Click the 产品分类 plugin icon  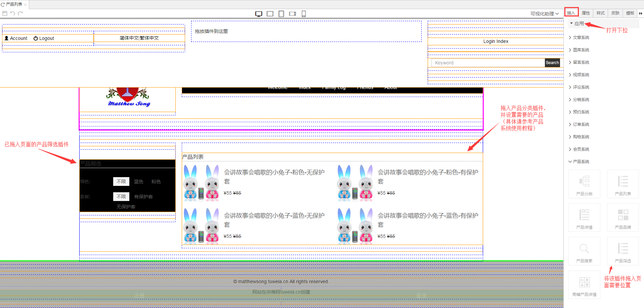[584, 184]
